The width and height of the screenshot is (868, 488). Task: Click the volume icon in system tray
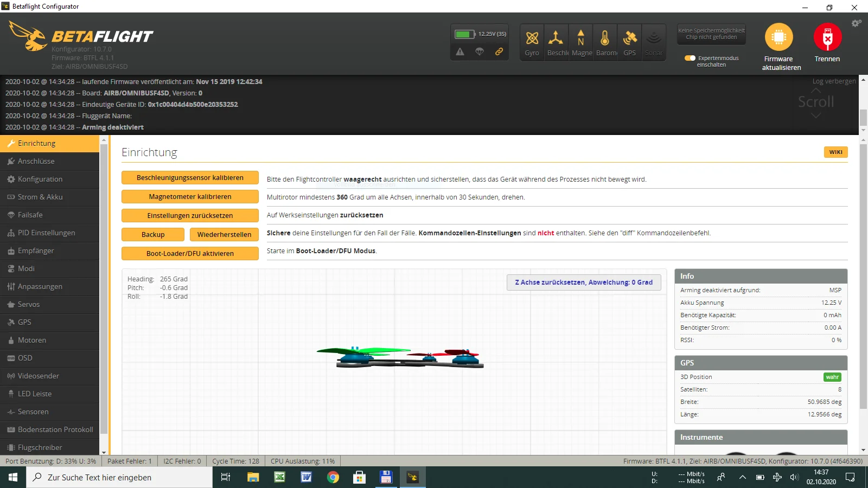794,477
